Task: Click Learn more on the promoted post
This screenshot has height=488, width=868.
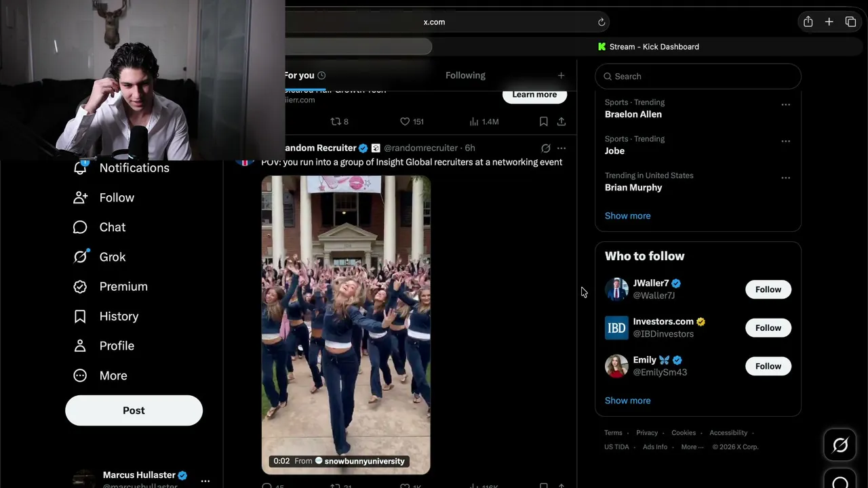Action: (534, 94)
